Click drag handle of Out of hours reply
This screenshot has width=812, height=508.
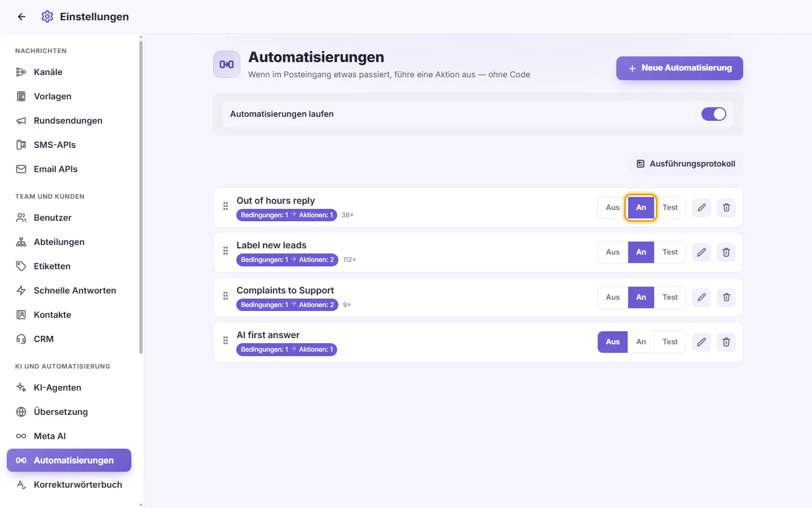226,206
